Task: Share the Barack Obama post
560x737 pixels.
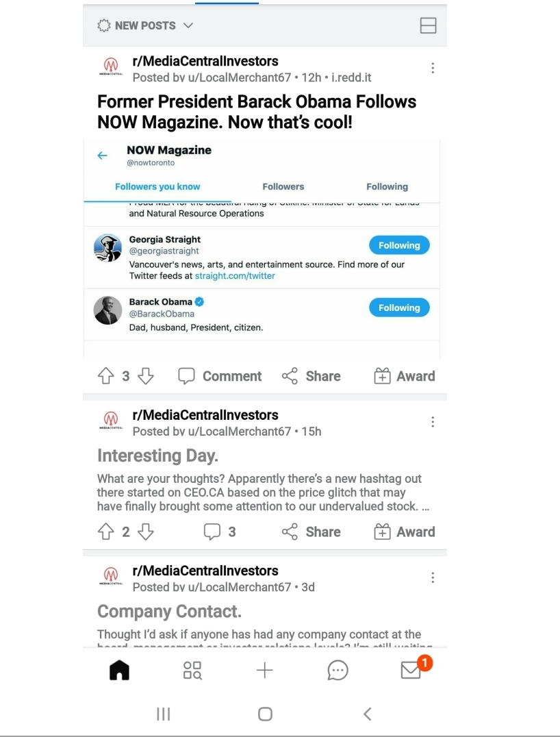Action: coord(311,376)
